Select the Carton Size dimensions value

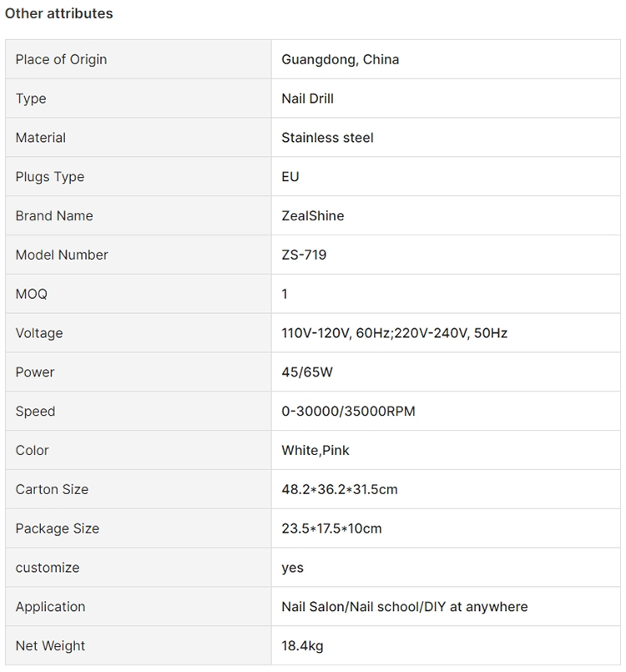pyautogui.click(x=339, y=489)
